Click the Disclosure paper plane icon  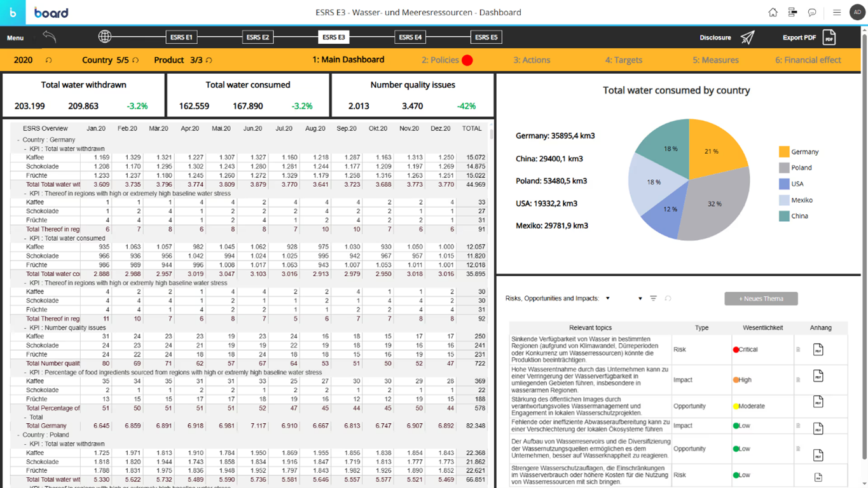point(748,37)
